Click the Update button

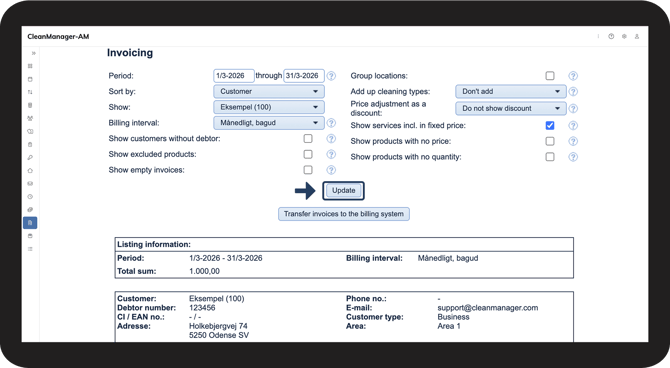pyautogui.click(x=344, y=191)
